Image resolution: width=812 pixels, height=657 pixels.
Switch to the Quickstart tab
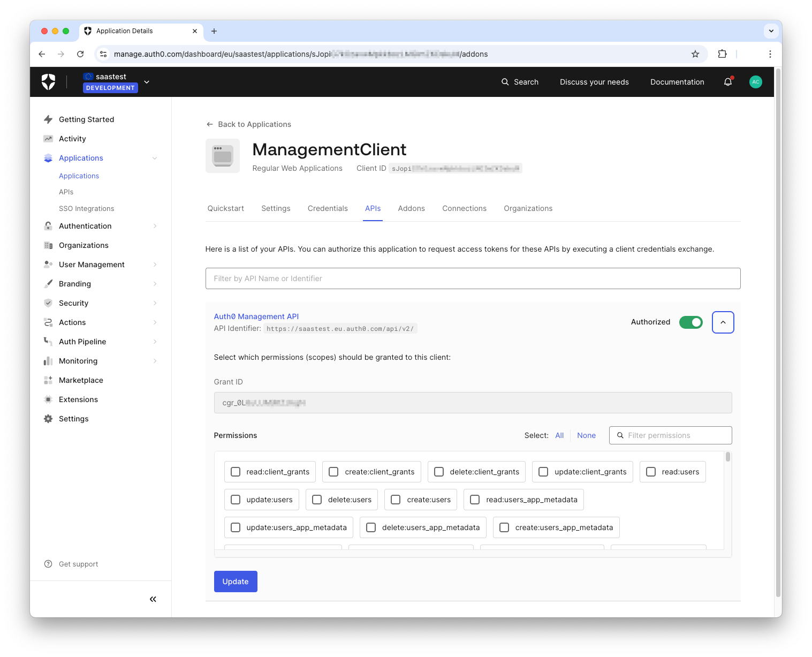[x=226, y=208]
